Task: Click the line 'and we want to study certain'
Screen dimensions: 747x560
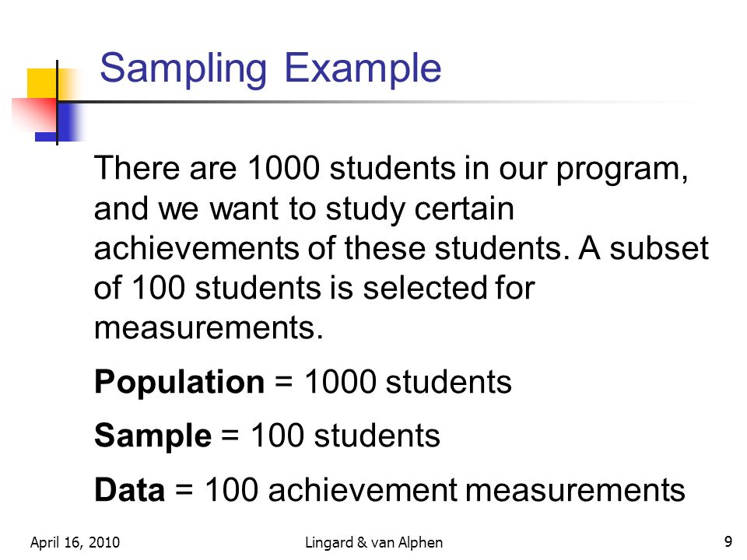Action: [304, 209]
